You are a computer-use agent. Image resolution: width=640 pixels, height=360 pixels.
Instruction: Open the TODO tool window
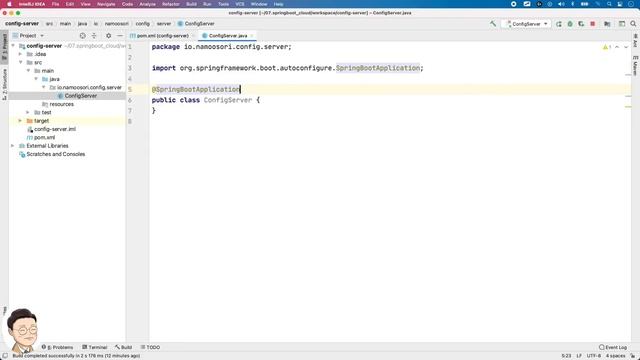tap(150, 347)
